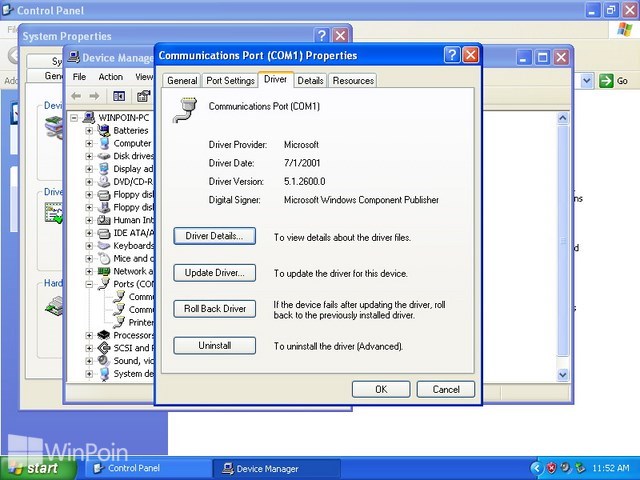
Task: Click the help question mark in System Properties
Action: click(321, 36)
